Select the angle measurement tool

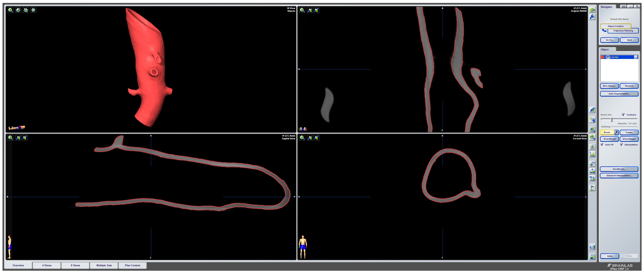(592, 178)
